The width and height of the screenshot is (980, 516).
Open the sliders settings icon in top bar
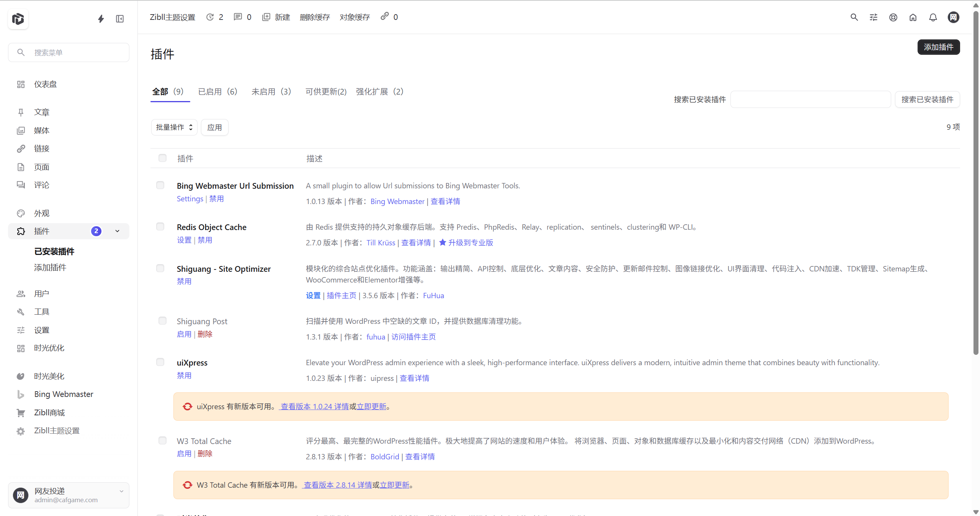[874, 17]
